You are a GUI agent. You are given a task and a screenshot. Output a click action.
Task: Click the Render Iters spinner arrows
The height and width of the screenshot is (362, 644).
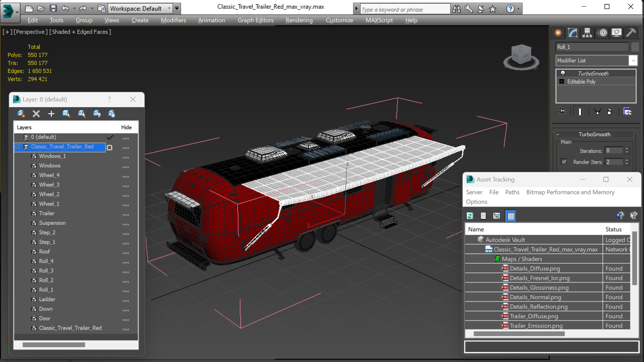click(x=627, y=162)
